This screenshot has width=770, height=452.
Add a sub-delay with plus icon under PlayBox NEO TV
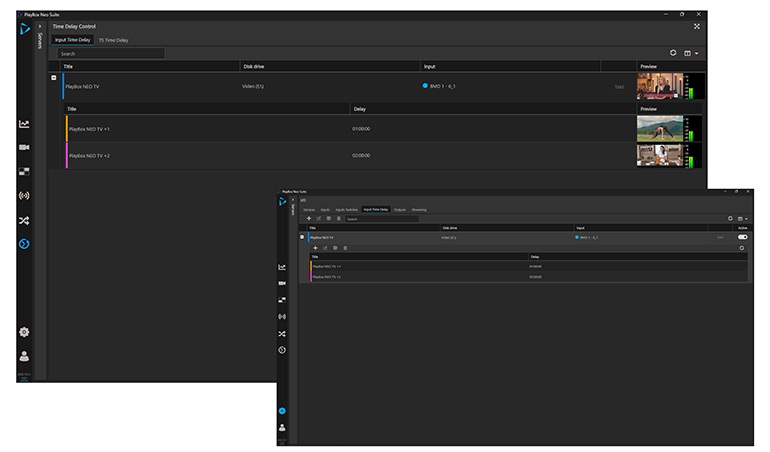tap(315, 248)
